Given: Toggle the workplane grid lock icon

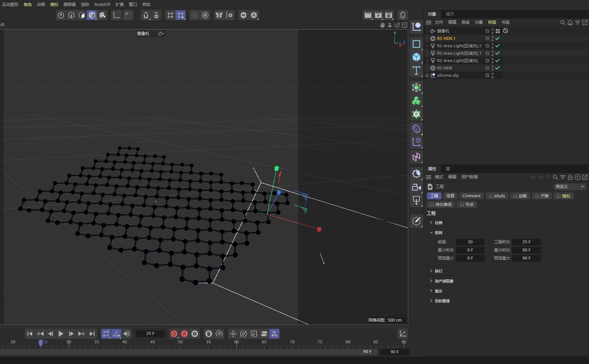Looking at the screenshot, I should [x=181, y=15].
